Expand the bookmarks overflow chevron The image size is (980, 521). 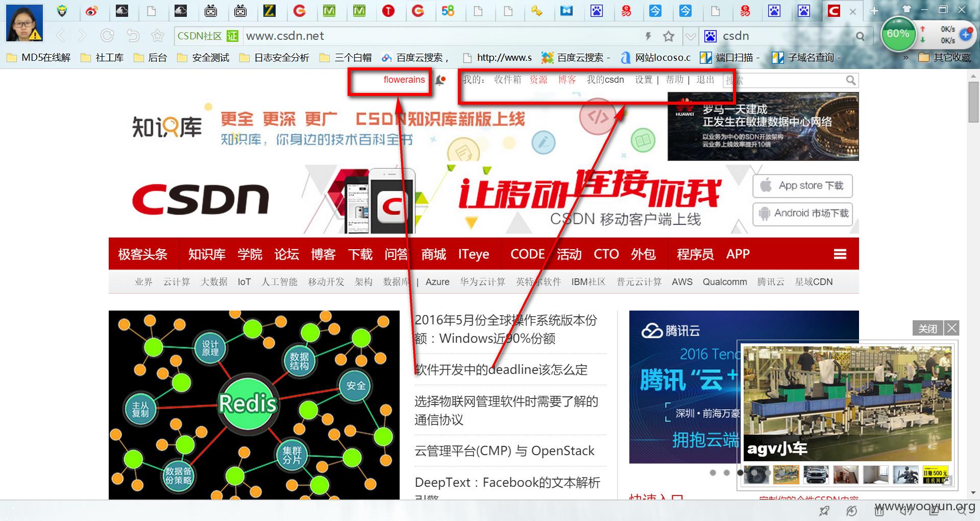tap(905, 58)
